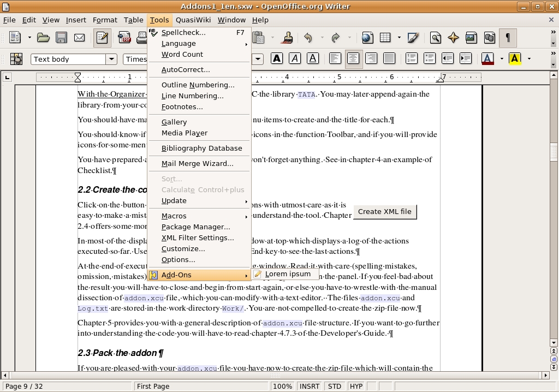The width and height of the screenshot is (559, 392).
Task: Open the highlighting color dropdown arrow
Action: point(528,59)
